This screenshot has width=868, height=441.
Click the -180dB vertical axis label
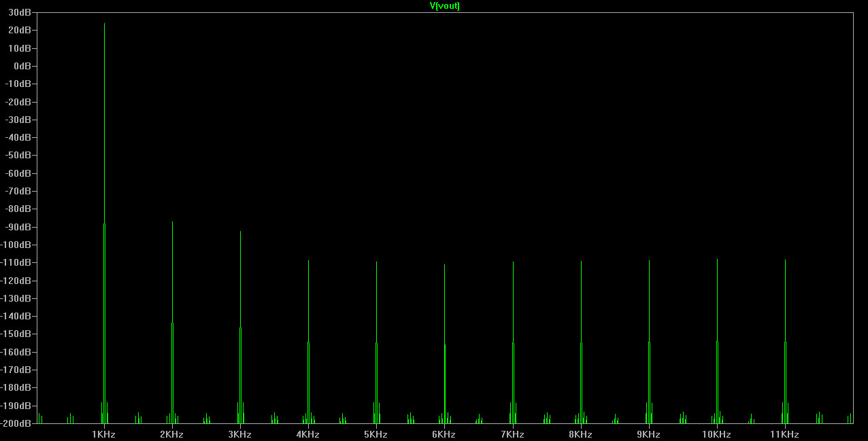pyautogui.click(x=16, y=387)
